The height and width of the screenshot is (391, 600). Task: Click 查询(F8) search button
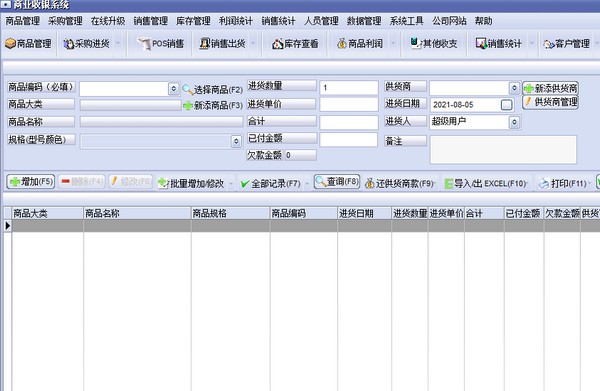click(x=337, y=181)
